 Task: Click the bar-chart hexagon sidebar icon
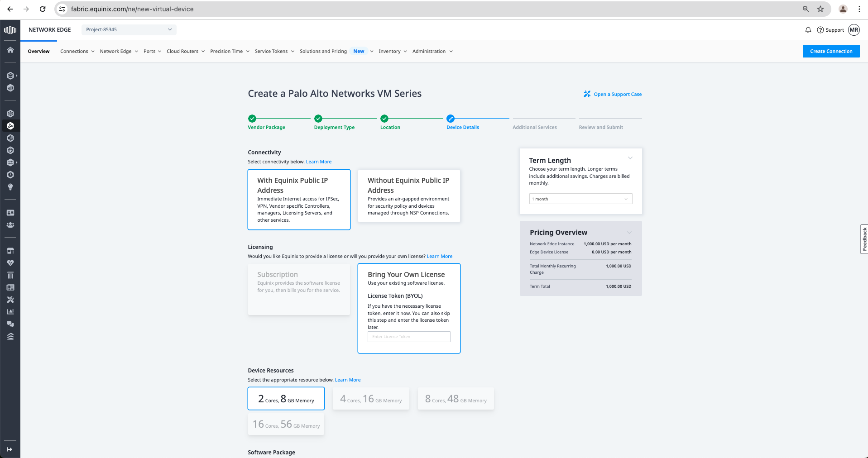(x=10, y=88)
